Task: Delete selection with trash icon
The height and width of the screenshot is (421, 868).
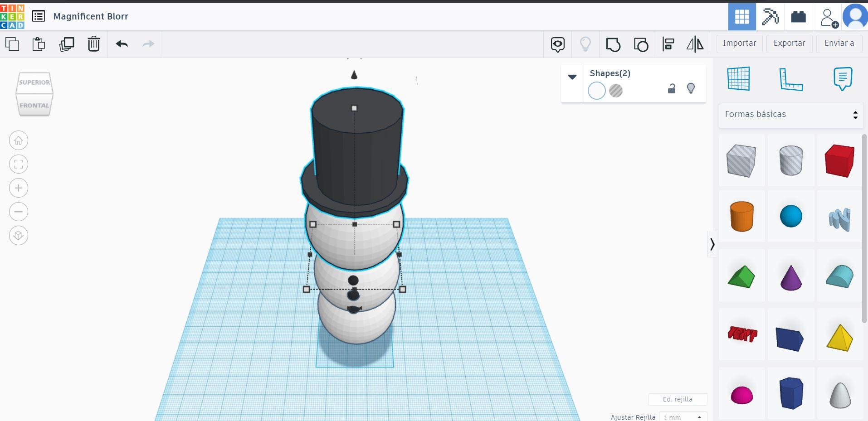Action: click(94, 44)
